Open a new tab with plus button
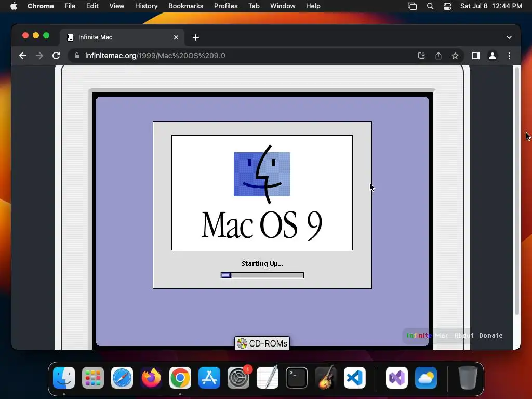The height and width of the screenshot is (399, 532). 196,37
